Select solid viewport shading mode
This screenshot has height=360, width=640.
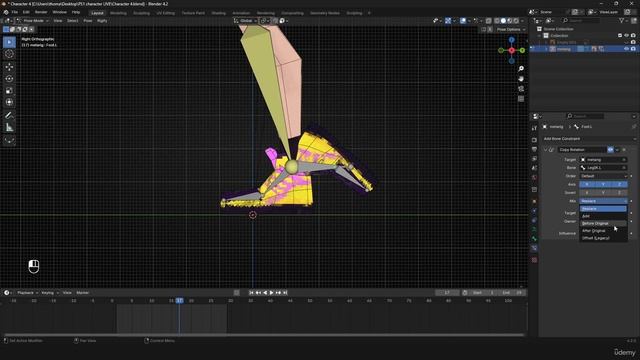(503, 21)
